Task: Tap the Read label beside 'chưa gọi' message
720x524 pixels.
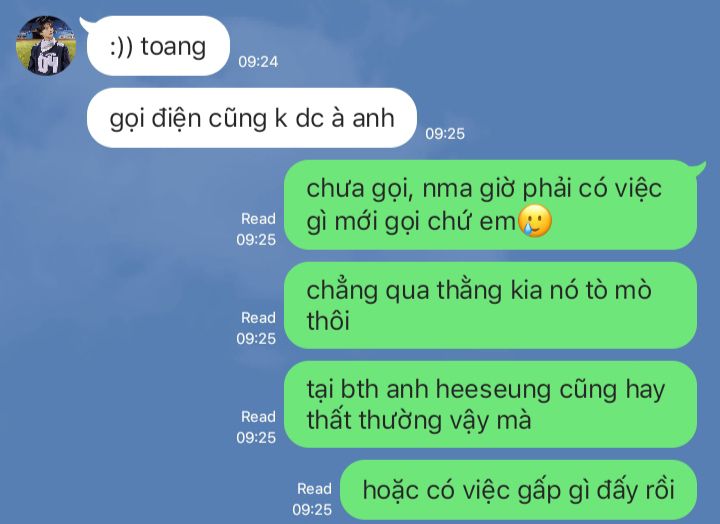Action: [259, 219]
